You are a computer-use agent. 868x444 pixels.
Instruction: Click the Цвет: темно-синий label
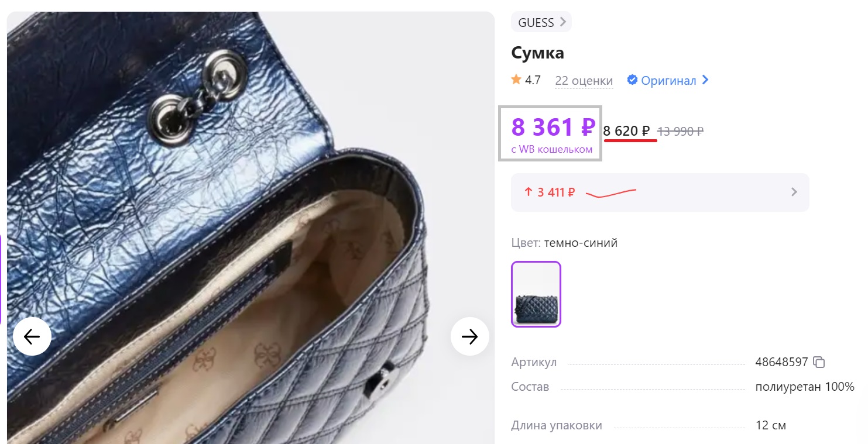click(564, 243)
